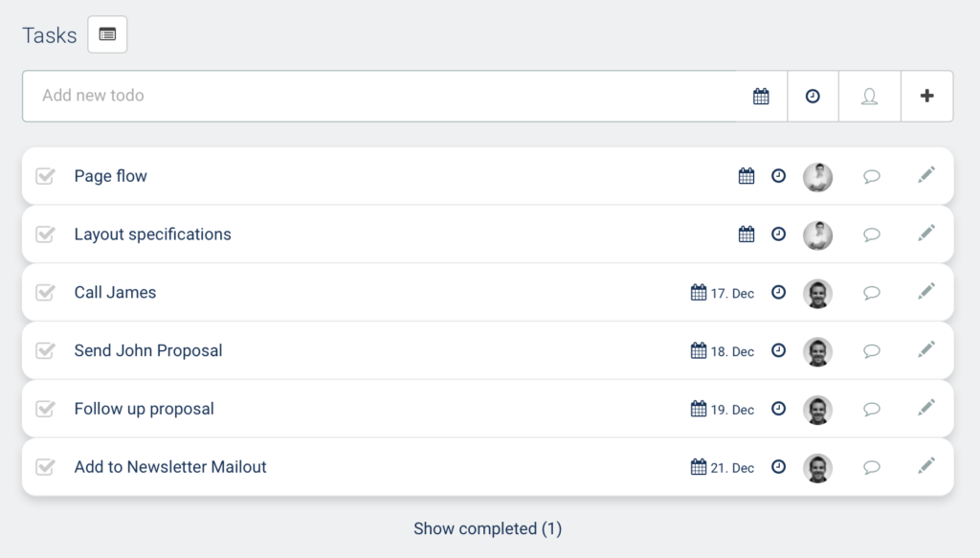Click the calendar icon on the Layout specifications task
The image size is (980, 558).
pos(746,234)
